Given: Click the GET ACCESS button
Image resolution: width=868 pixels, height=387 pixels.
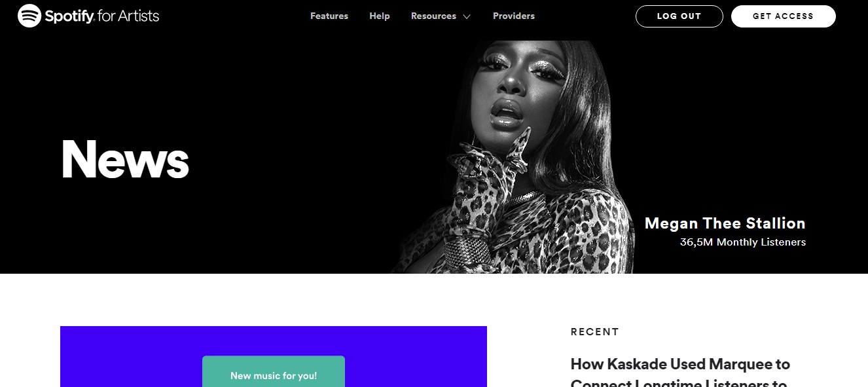Looking at the screenshot, I should (x=783, y=16).
